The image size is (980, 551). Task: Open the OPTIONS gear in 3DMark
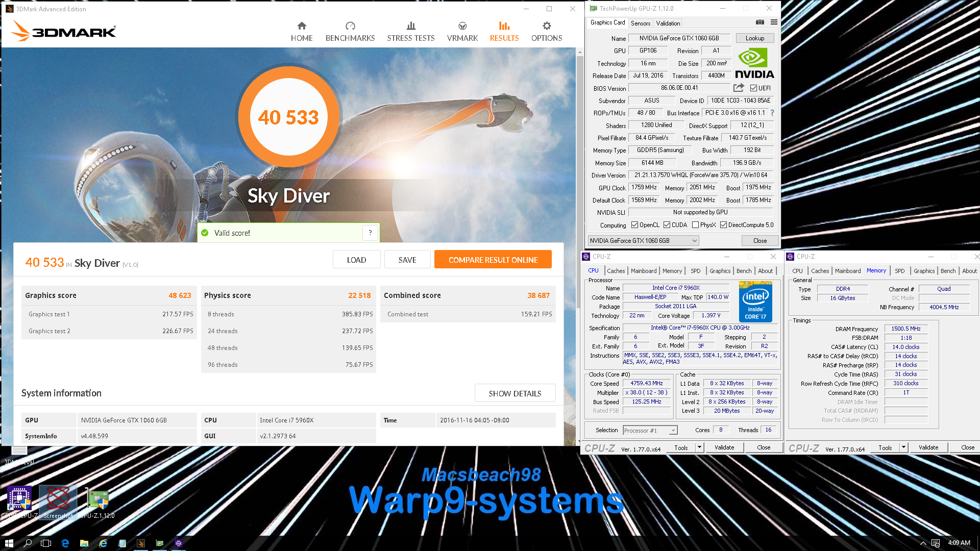coord(547,32)
